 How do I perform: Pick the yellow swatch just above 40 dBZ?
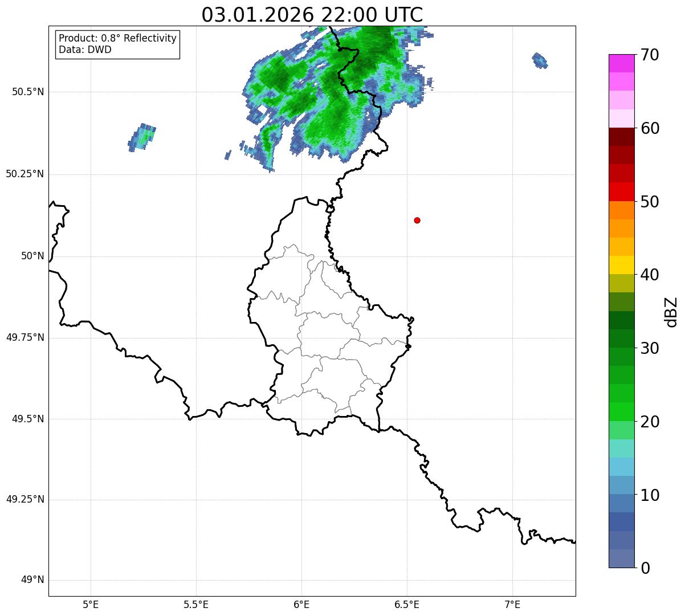(x=622, y=265)
